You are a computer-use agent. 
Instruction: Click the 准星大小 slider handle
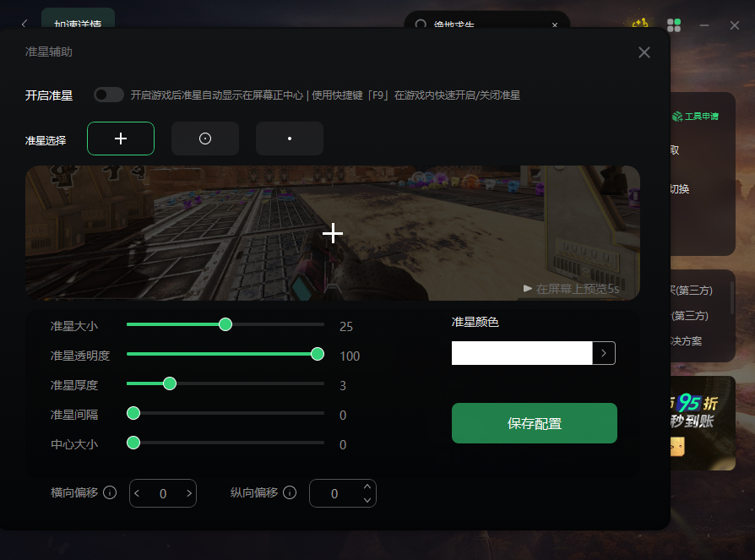point(225,324)
